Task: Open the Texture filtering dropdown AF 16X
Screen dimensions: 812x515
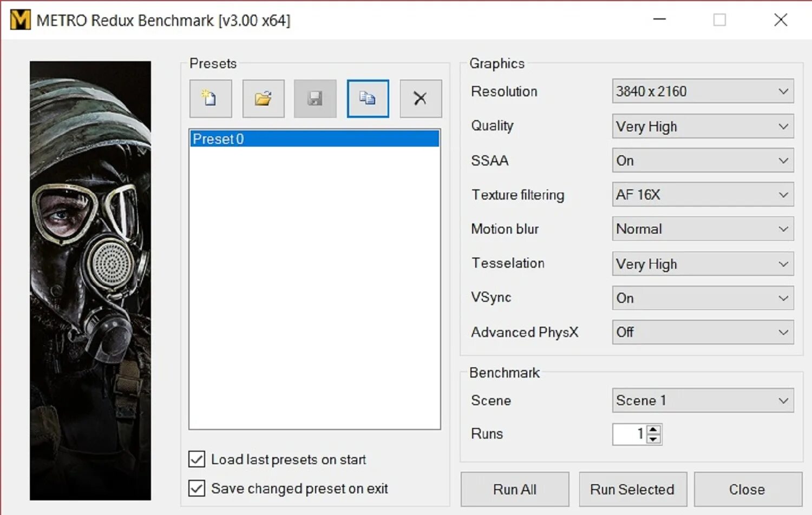Action: 703,195
